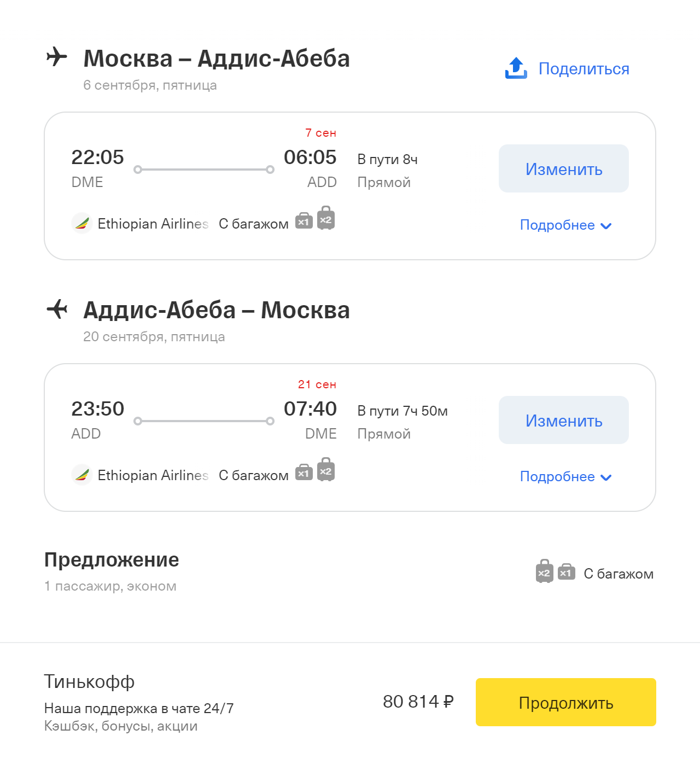Expand Подробнее for the Addis Ababa–Moscow flight
Image resolution: width=700 pixels, height=782 pixels.
(565, 476)
